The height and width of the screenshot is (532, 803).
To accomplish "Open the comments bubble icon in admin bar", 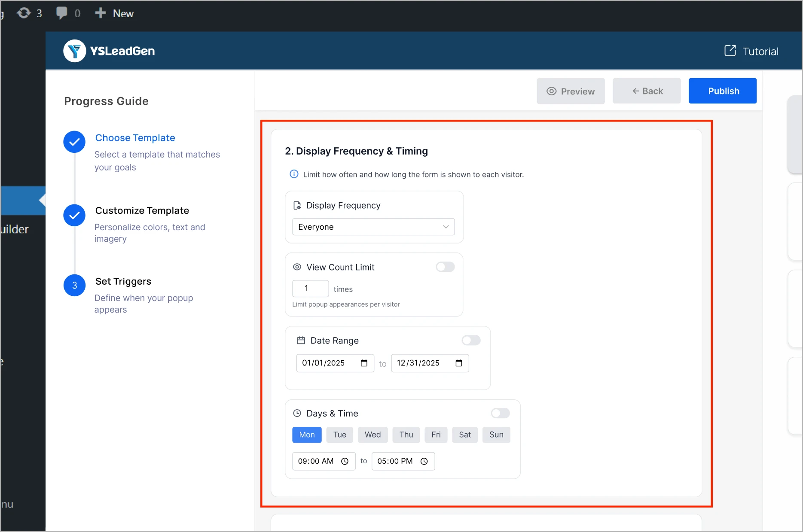I will (x=61, y=13).
